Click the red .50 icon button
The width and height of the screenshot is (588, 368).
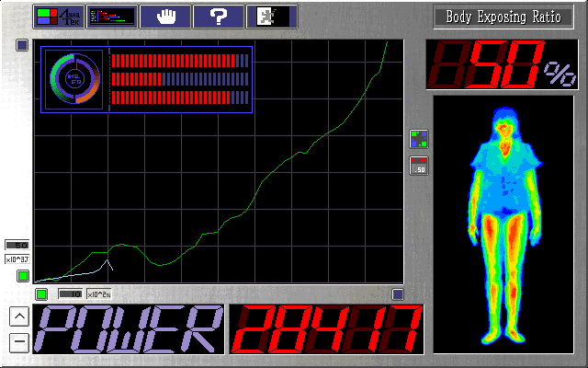418,166
